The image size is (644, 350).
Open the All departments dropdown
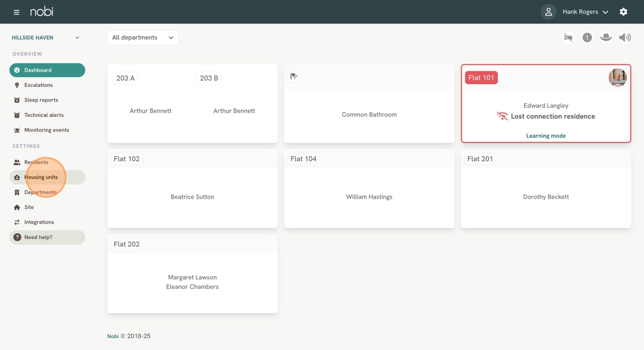click(x=143, y=37)
